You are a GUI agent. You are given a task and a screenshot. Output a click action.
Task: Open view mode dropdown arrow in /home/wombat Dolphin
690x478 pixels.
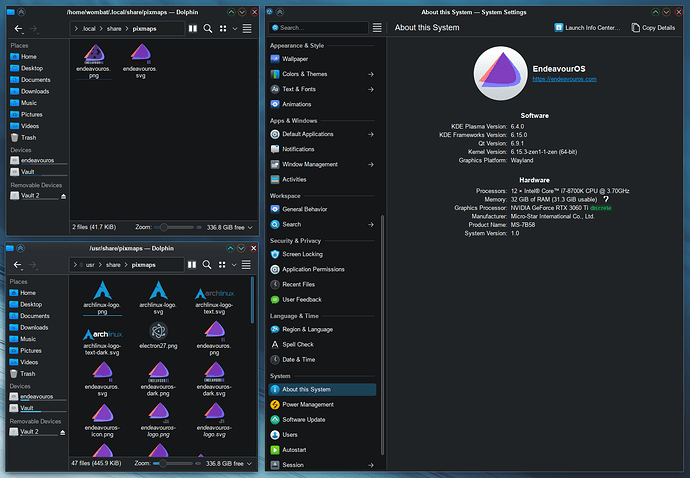[x=235, y=29]
